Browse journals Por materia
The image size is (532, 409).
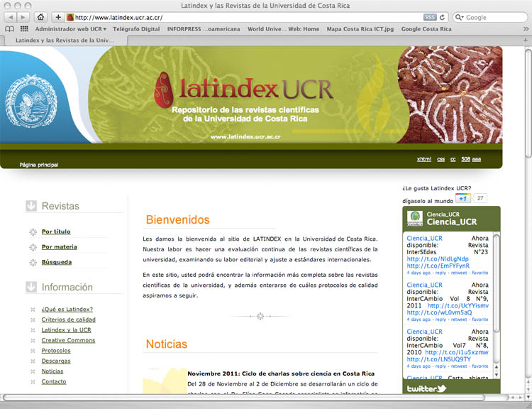click(x=60, y=247)
